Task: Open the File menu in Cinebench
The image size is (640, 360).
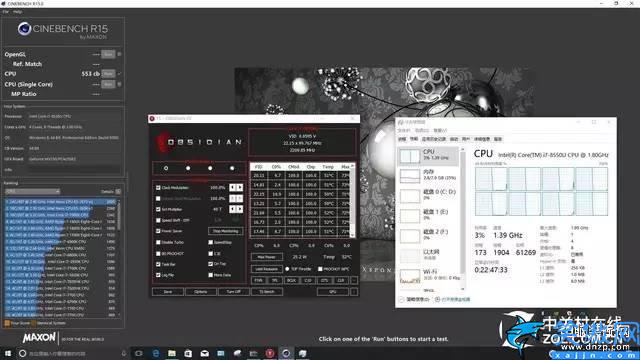Action: [5, 12]
